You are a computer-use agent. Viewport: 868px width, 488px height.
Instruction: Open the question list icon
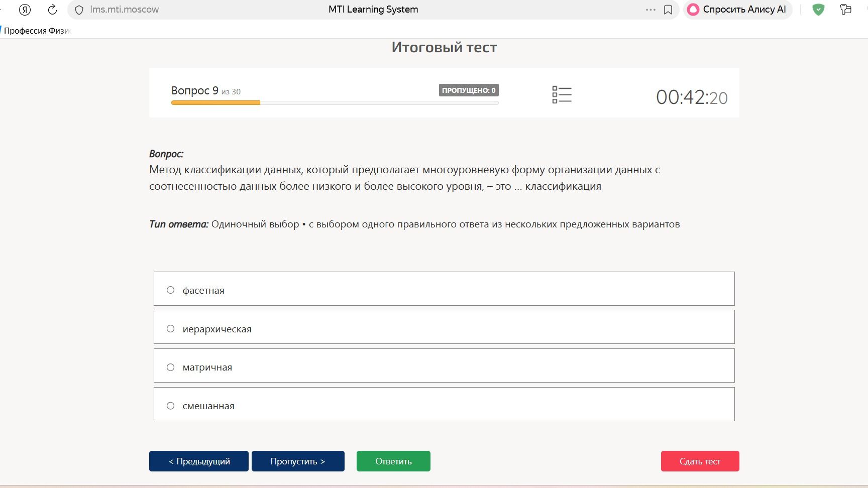tap(562, 94)
